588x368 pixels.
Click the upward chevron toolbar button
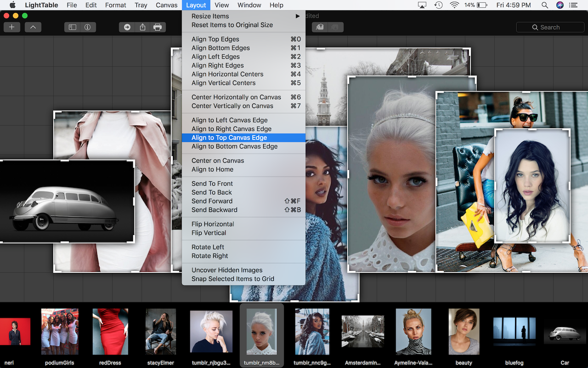tap(33, 27)
